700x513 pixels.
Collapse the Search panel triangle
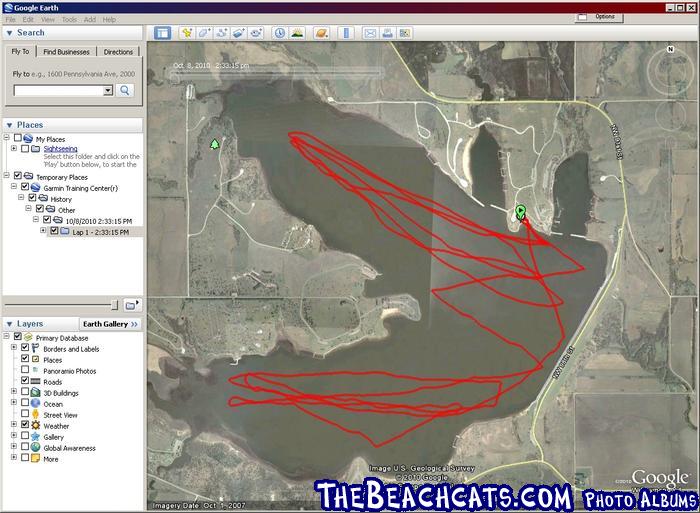tap(9, 33)
